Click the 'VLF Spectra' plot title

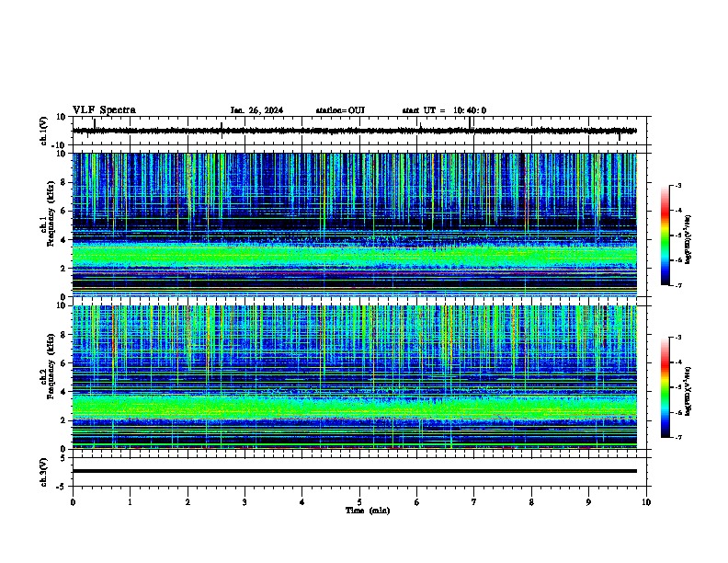(x=104, y=110)
